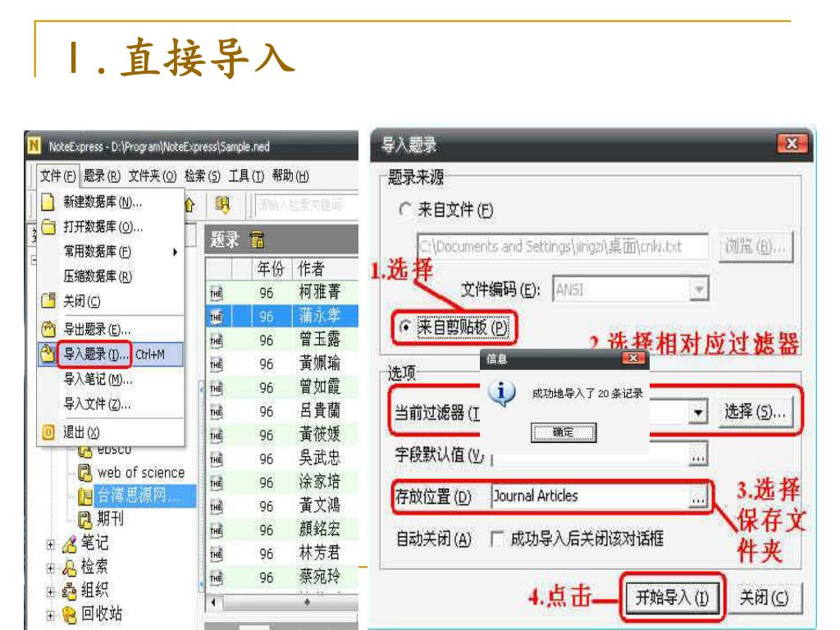Click the 笔记 node icon
This screenshot has height=630, width=840.
[x=70, y=544]
